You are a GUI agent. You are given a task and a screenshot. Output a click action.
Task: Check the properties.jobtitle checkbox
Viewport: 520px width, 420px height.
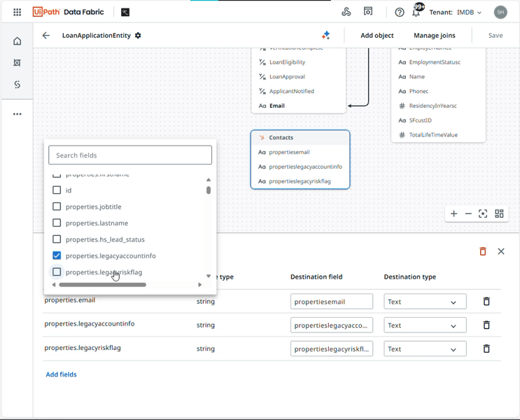[57, 206]
